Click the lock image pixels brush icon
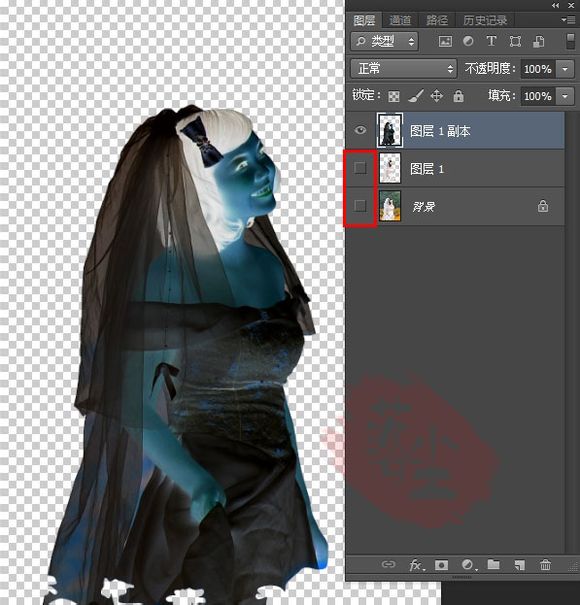This screenshot has width=580, height=605. click(416, 96)
